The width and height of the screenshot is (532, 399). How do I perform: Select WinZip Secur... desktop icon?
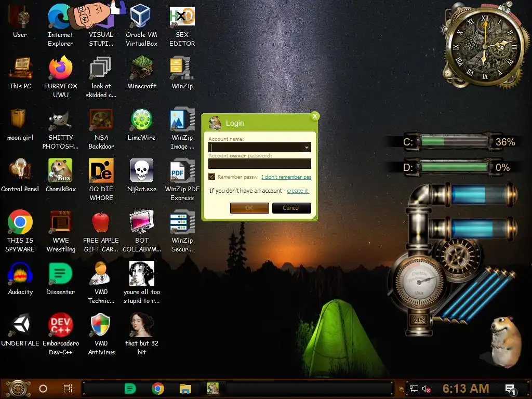point(182,231)
